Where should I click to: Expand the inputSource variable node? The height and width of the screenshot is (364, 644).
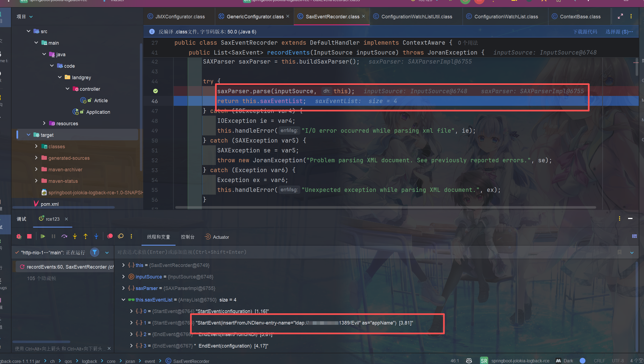[x=123, y=277]
